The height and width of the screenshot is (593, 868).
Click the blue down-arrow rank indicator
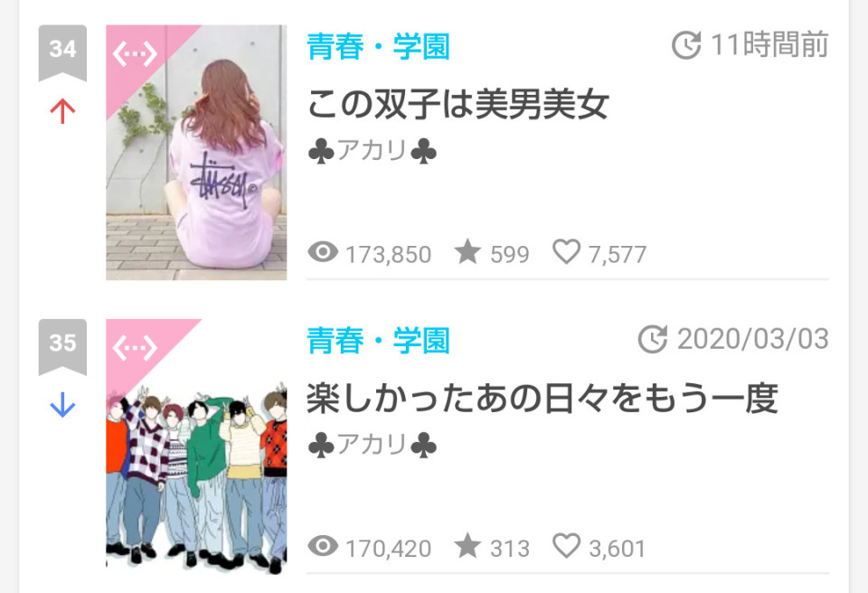62,405
